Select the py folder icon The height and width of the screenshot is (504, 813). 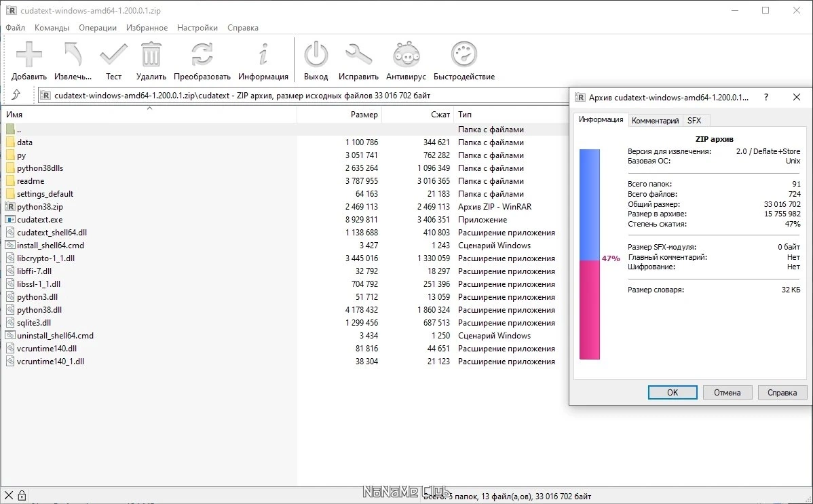click(10, 155)
